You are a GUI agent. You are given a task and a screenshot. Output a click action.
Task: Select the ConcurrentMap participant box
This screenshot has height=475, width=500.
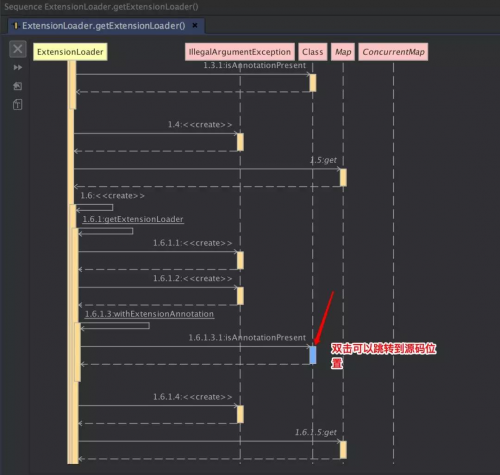pyautogui.click(x=393, y=52)
